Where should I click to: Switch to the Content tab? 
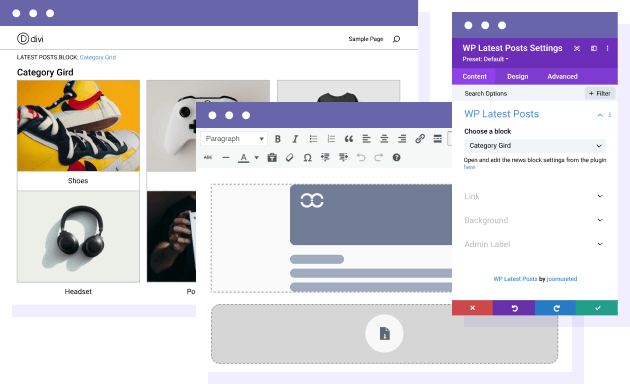pos(474,76)
